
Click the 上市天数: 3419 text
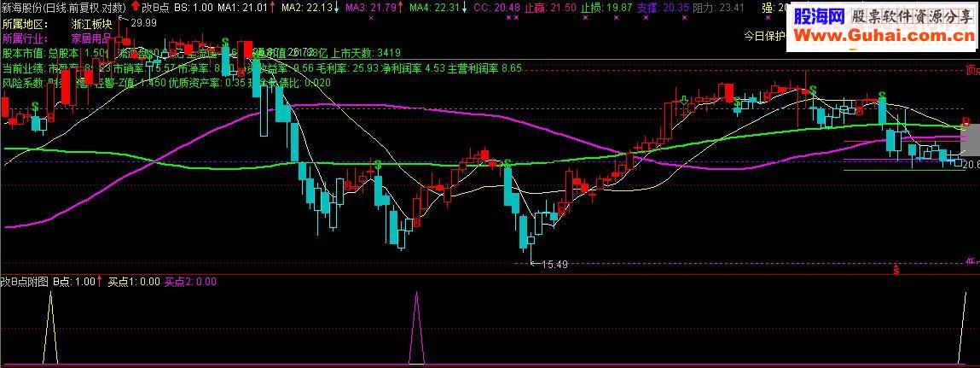click(366, 53)
